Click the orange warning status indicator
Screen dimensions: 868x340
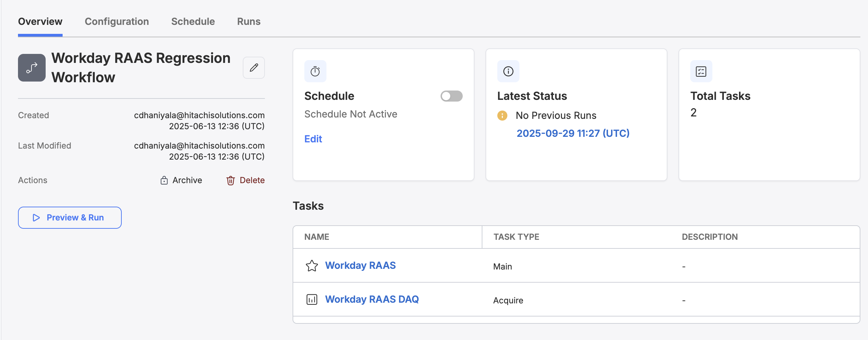[x=502, y=115]
